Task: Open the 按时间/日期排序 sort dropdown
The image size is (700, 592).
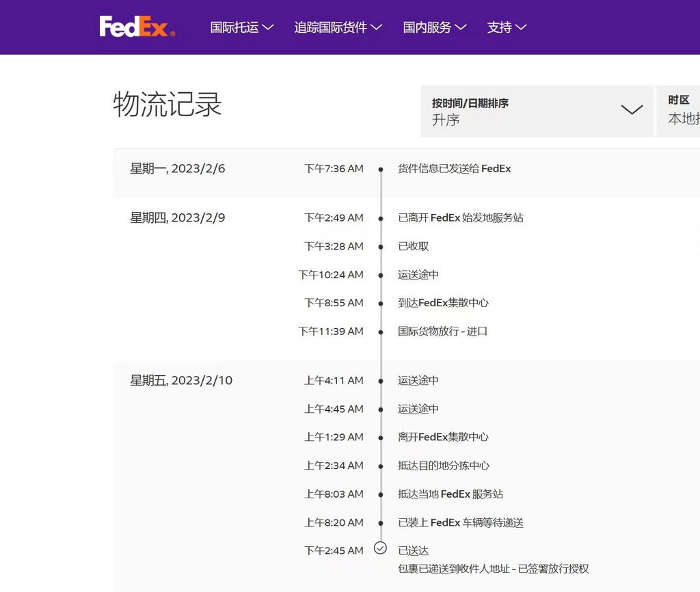Action: [x=537, y=111]
